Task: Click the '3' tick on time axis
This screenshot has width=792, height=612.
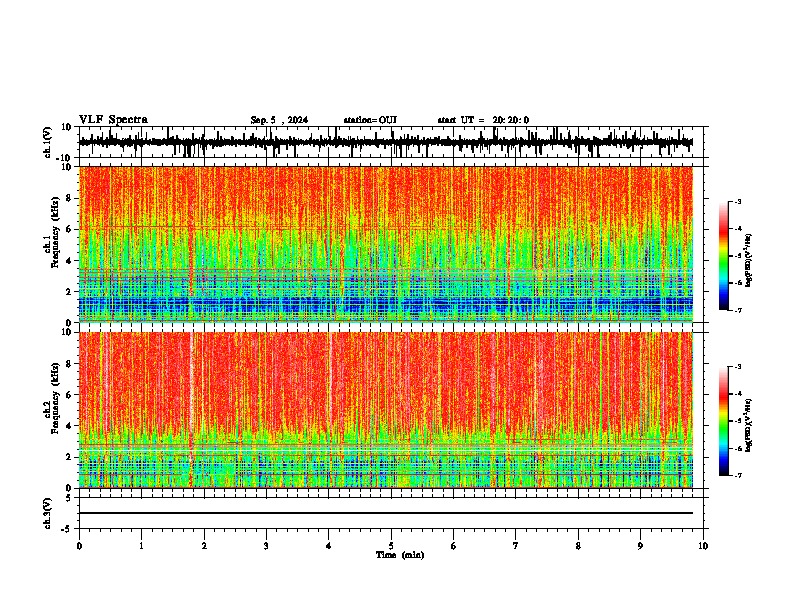Action: 266,546
